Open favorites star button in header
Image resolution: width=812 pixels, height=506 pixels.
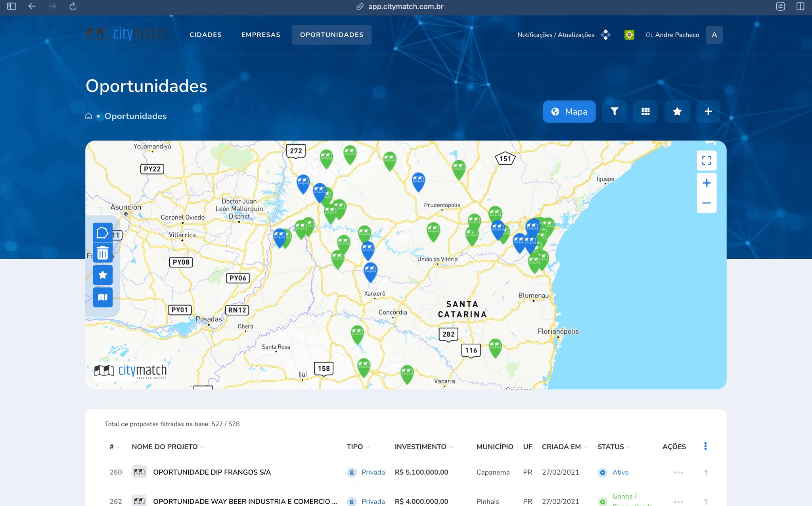point(677,112)
